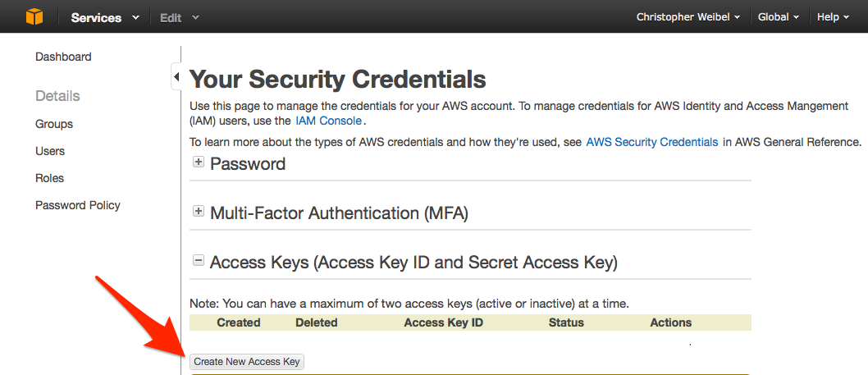Expand the Multi-Factor Authentication plus icon

198,211
